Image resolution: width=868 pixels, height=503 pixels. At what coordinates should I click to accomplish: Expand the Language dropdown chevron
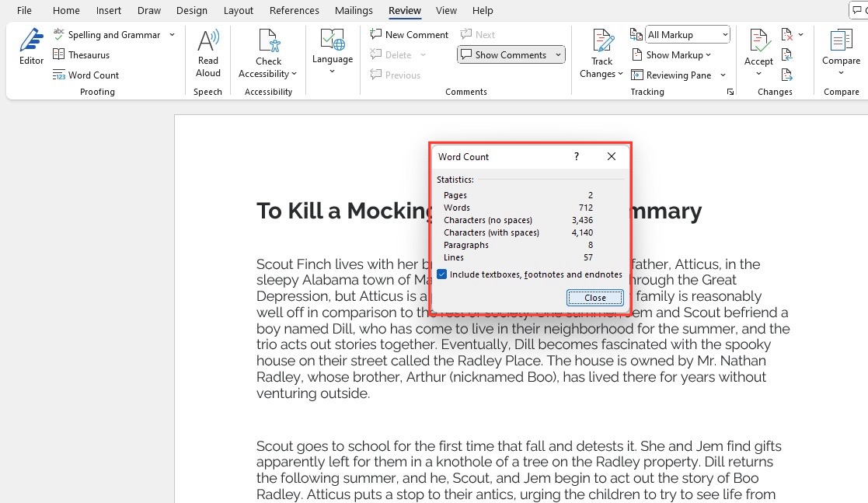(332, 72)
